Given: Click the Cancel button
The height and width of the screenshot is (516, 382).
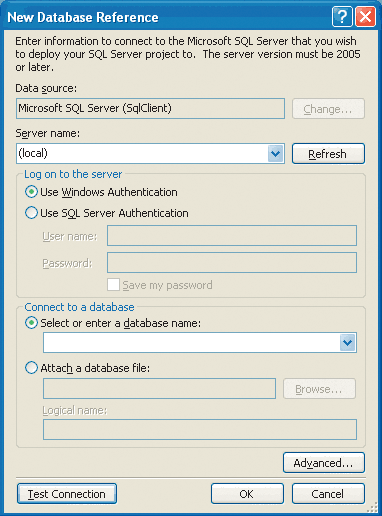Looking at the screenshot, I should (328, 494).
